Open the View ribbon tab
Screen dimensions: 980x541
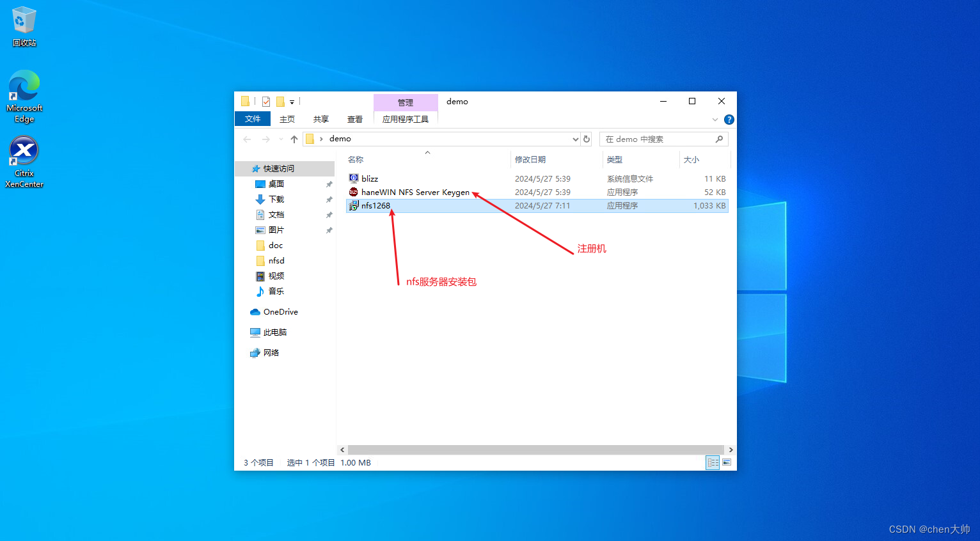355,120
